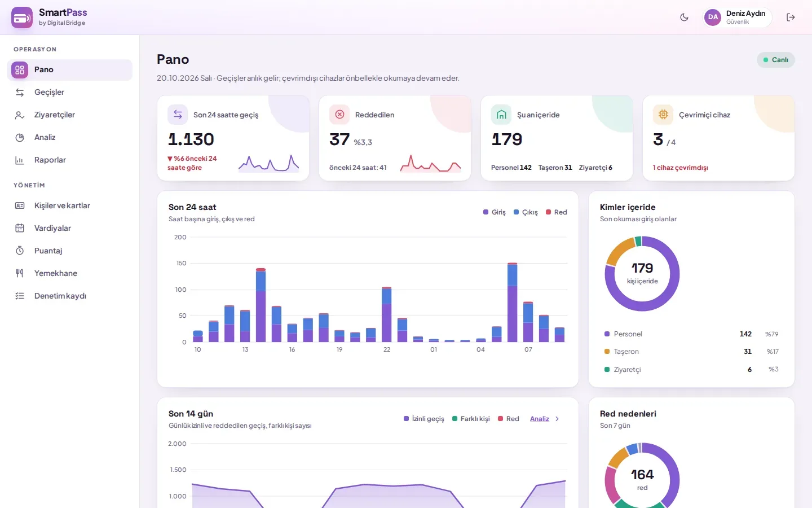Click the orange Taşeron legend swatch
This screenshot has width=812, height=508.
(607, 352)
